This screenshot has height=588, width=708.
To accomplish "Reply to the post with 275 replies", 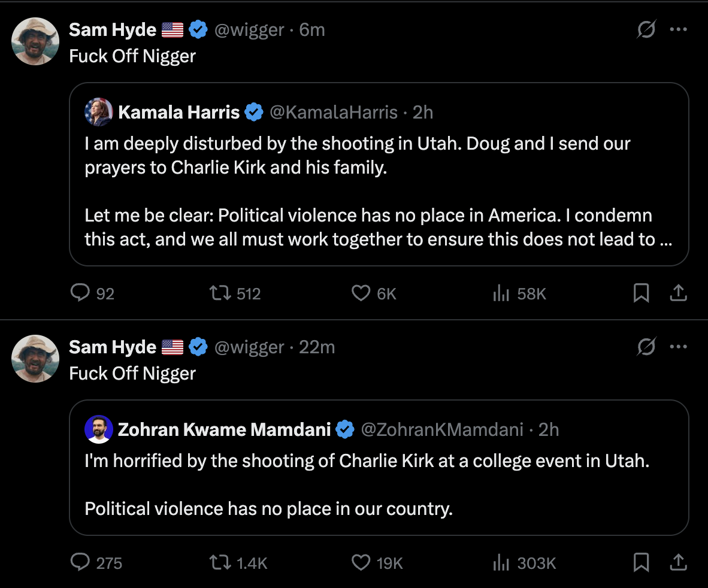I will pyautogui.click(x=80, y=563).
